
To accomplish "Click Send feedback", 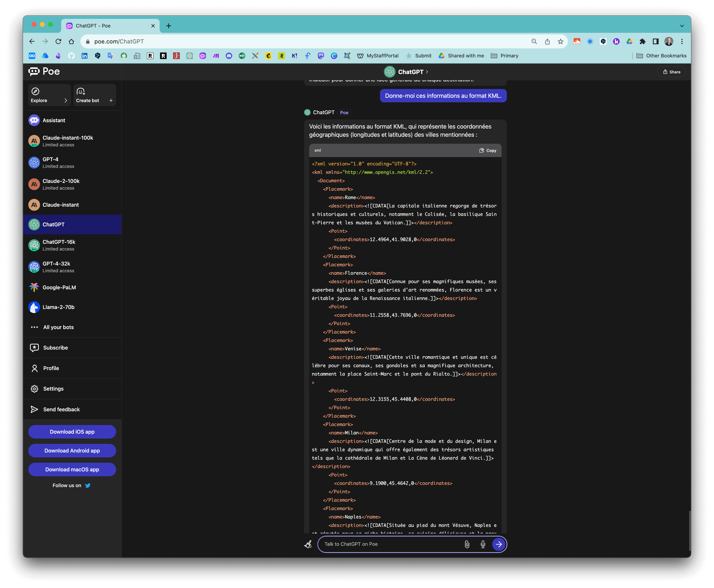I will (x=72, y=409).
